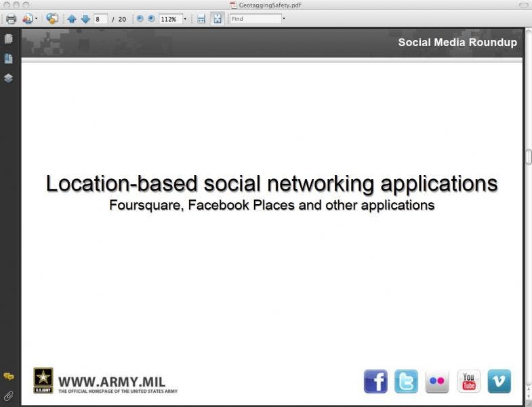Click the Foursquare, Facebook Places subtitle text

coord(272,206)
